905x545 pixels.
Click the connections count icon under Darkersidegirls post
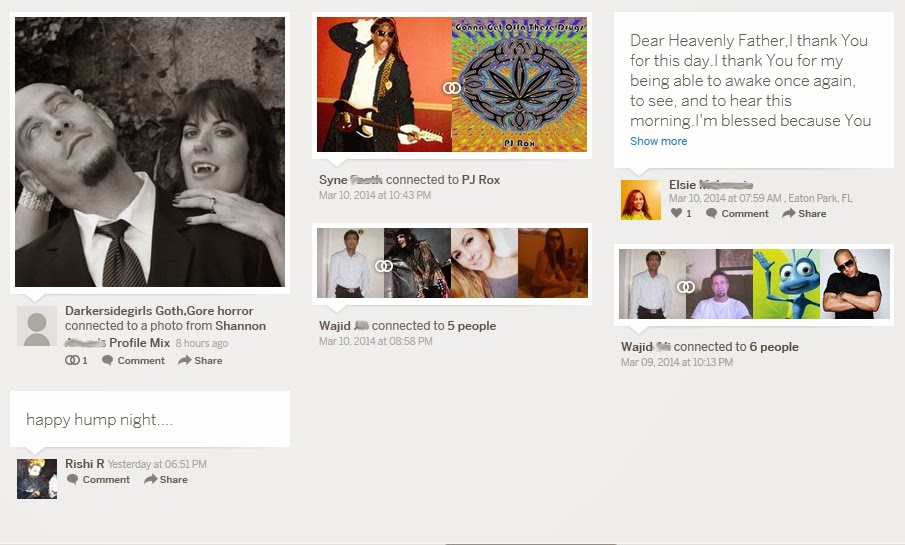pyautogui.click(x=72, y=360)
